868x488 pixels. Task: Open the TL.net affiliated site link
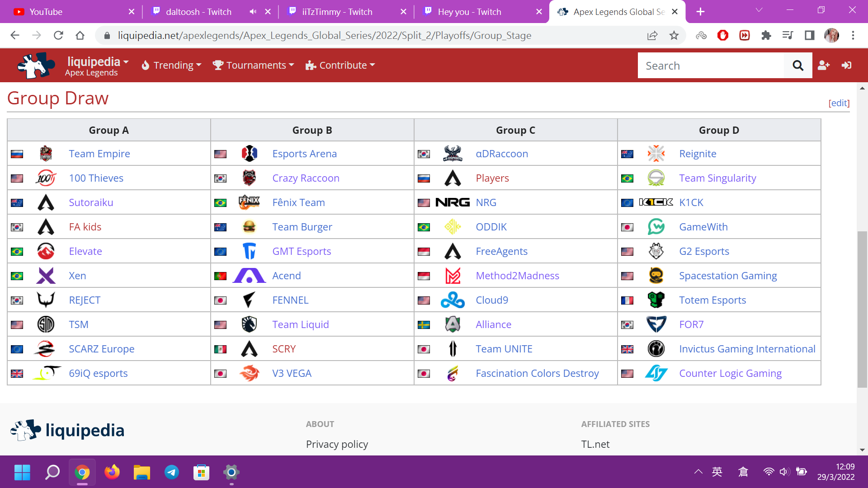[x=595, y=444]
